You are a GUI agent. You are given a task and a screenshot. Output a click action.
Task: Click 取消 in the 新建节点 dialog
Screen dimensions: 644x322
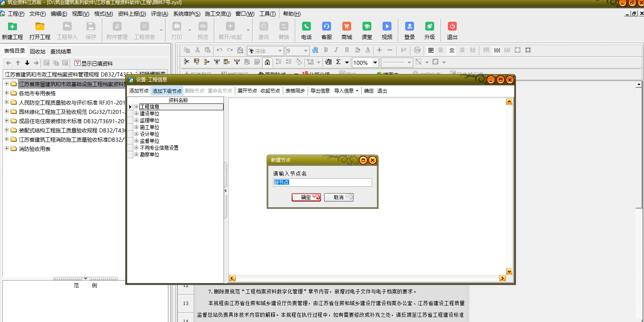[x=339, y=197]
